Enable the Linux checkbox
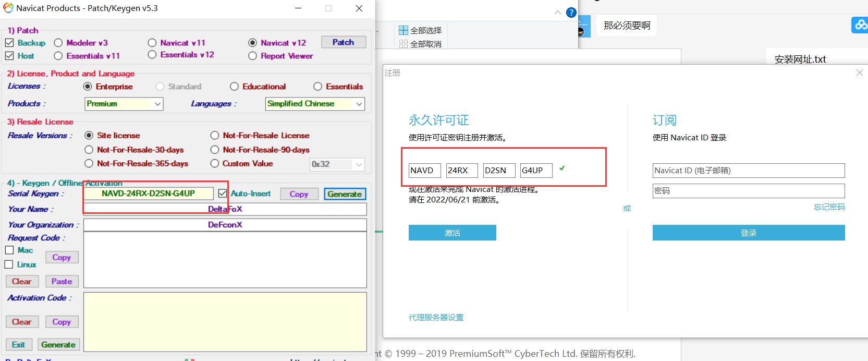 (9, 264)
